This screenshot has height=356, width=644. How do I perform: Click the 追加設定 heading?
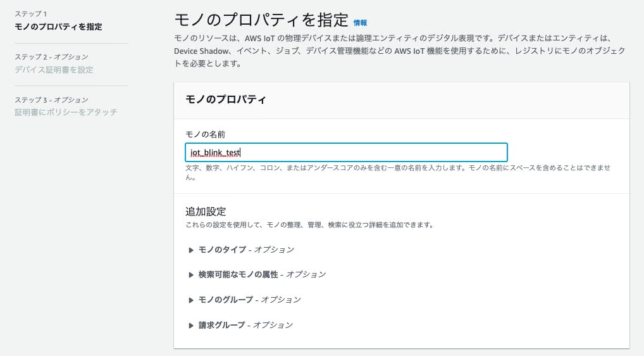coord(206,212)
